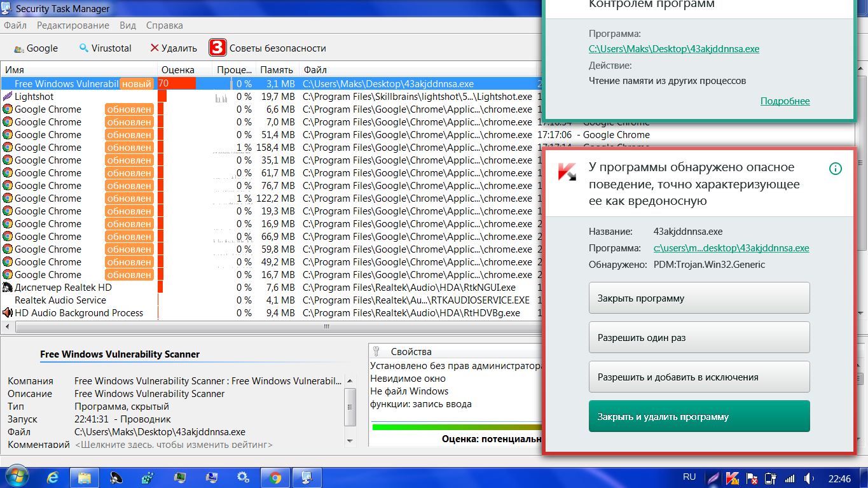
Task: Click Chrome icon on the 35,1 MB row
Action: [8, 160]
